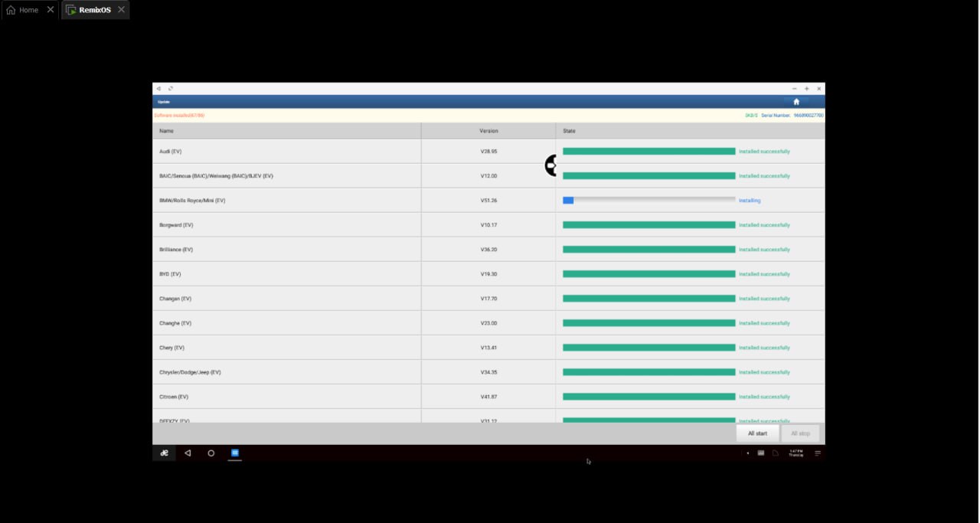Select the Chery (EV) row name

pyautogui.click(x=171, y=348)
